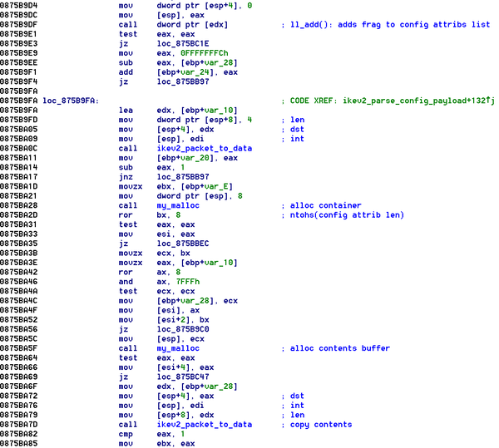The height and width of the screenshot is (448, 499).
Task: Click ikev2_packet_to_data call at 0875BA0C
Action: [205, 149]
